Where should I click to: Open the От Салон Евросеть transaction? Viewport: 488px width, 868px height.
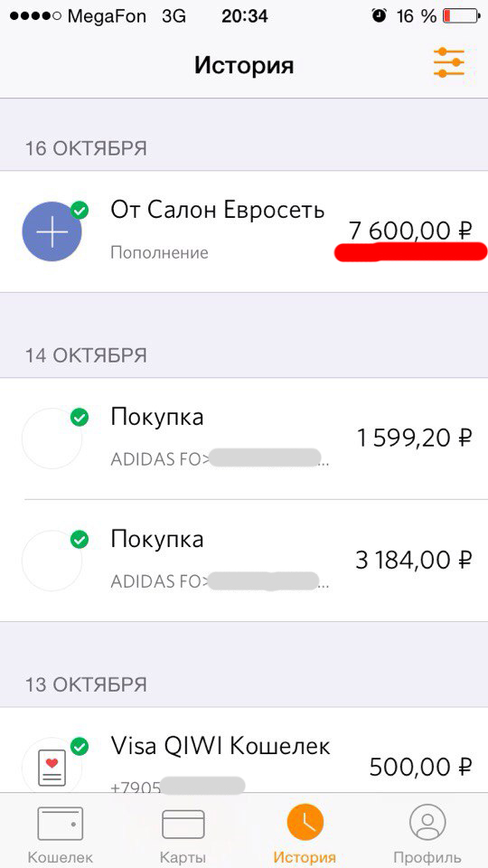[244, 231]
